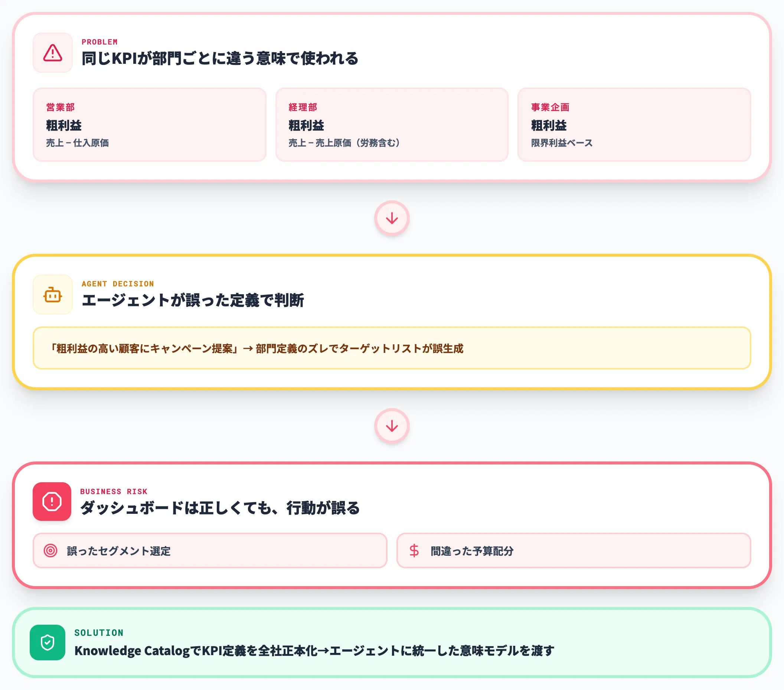Select the PROBLEM label tab
Viewport: 784px width, 690px height.
click(x=99, y=42)
